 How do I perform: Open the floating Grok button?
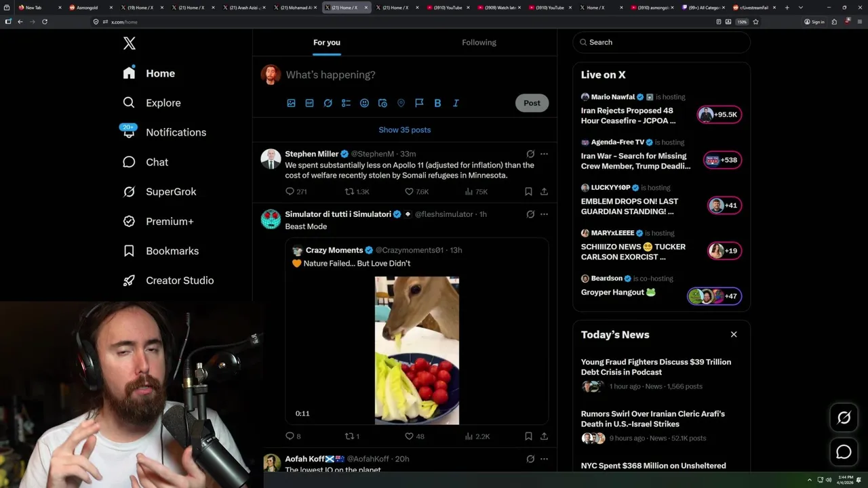[x=844, y=418]
